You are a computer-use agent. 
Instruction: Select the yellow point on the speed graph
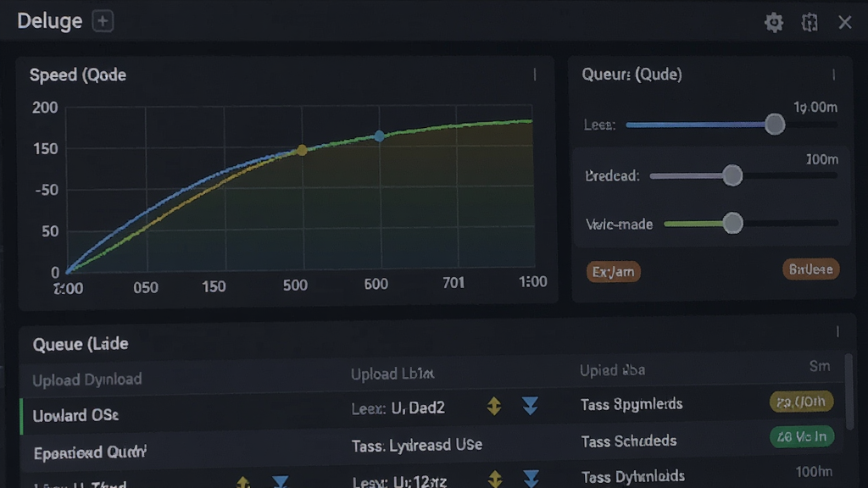tap(302, 150)
